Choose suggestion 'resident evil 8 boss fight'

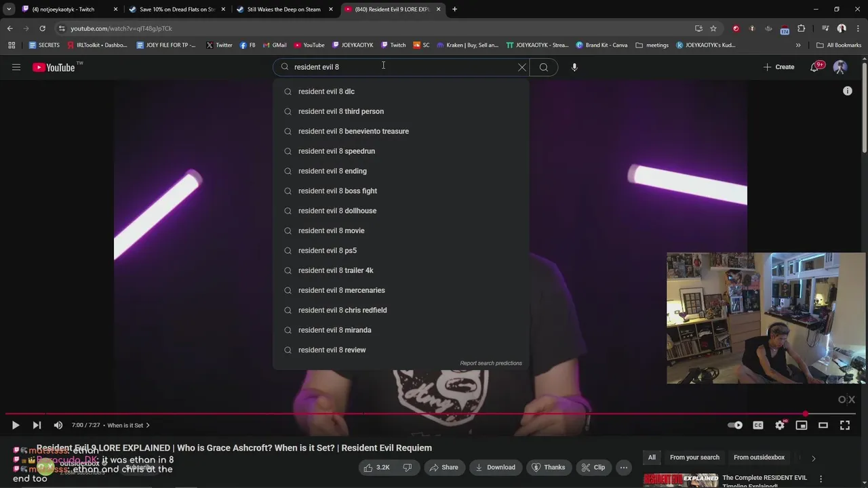[x=401, y=190]
